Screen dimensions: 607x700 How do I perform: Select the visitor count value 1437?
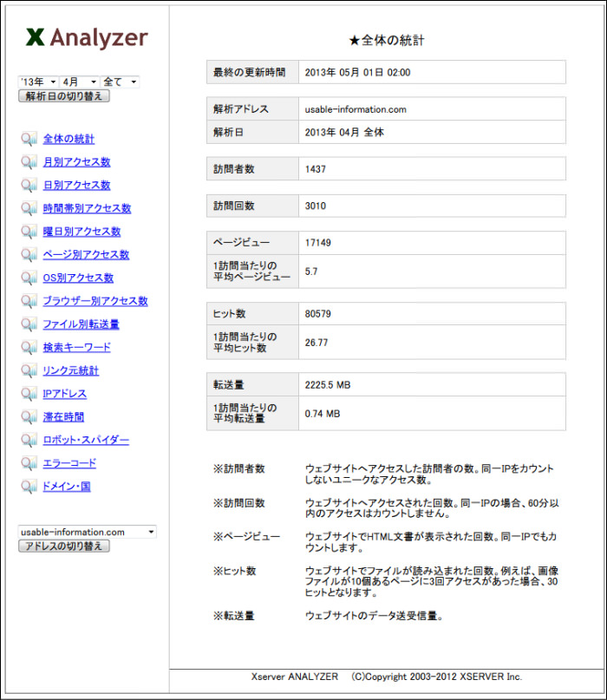[x=315, y=170]
